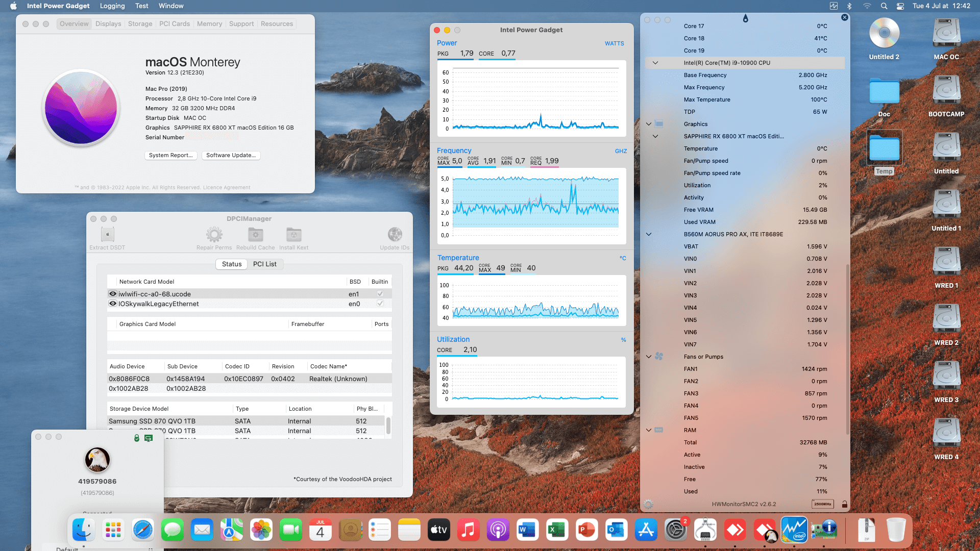The height and width of the screenshot is (551, 980).
Task: Click eagle avatar in remote desktop window
Action: (97, 460)
